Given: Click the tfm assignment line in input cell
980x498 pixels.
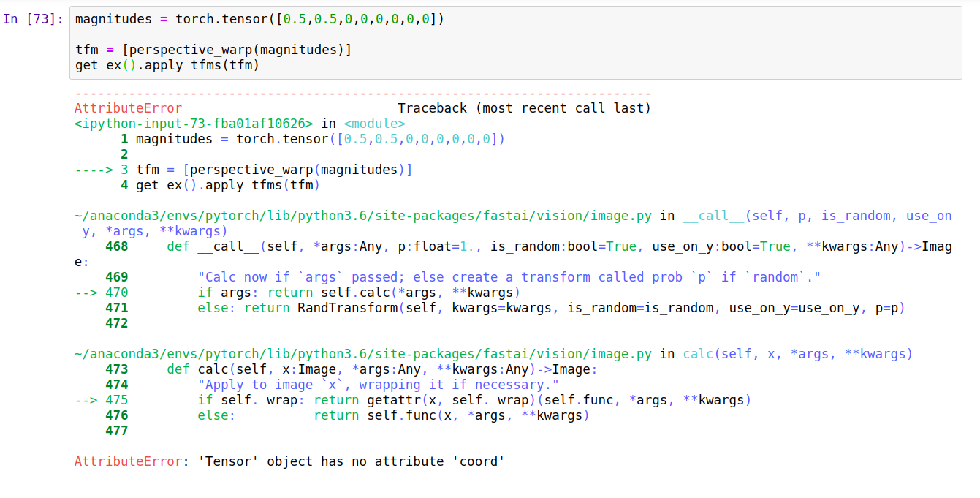Looking at the screenshot, I should click(x=213, y=50).
